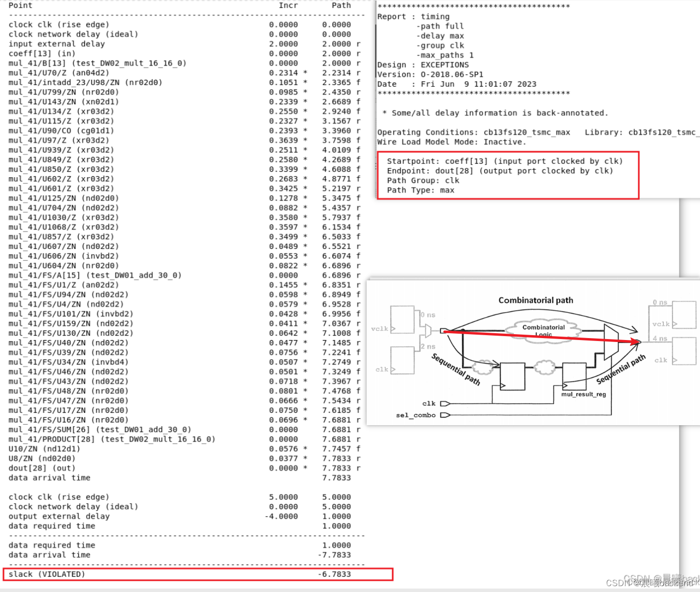This screenshot has height=592, width=700.
Task: Click the data arrival time 7.7833 line
Action: (x=49, y=478)
